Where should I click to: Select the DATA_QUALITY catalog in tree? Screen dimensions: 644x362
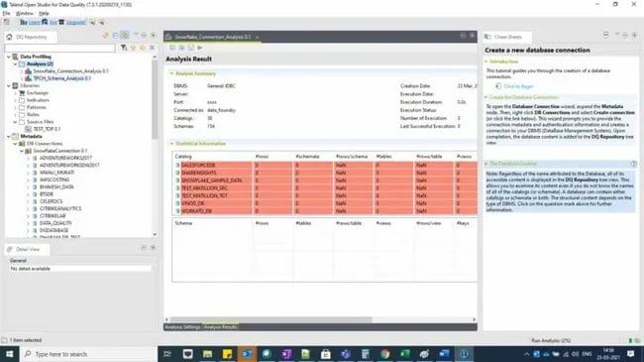coord(55,223)
